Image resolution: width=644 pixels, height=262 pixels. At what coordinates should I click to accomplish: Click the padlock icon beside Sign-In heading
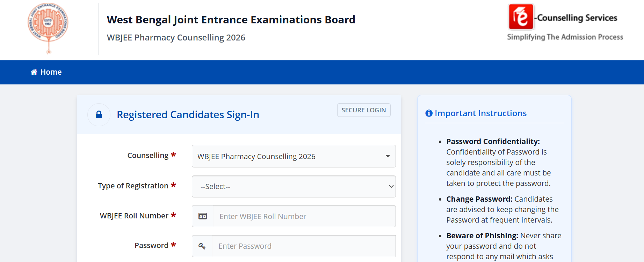(x=99, y=114)
